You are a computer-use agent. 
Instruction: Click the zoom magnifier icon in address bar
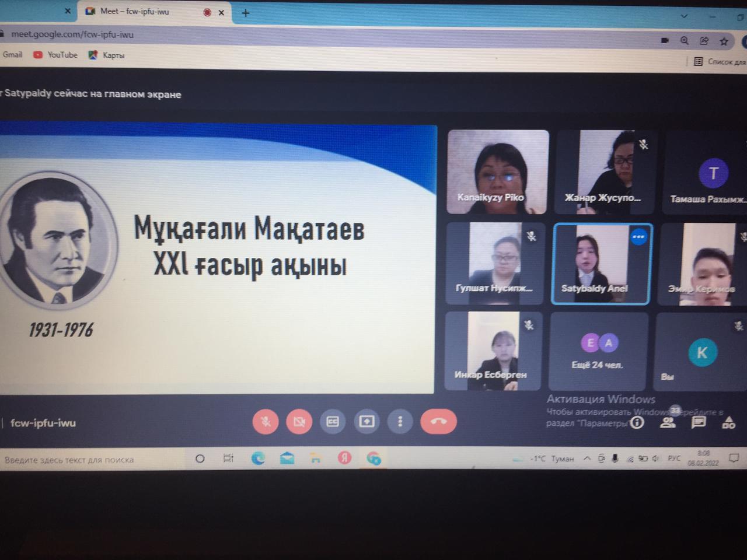tap(684, 41)
